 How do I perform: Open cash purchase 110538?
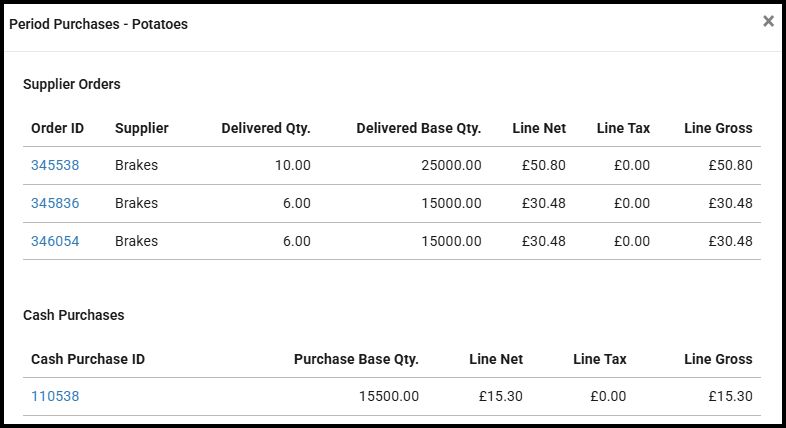(55, 396)
